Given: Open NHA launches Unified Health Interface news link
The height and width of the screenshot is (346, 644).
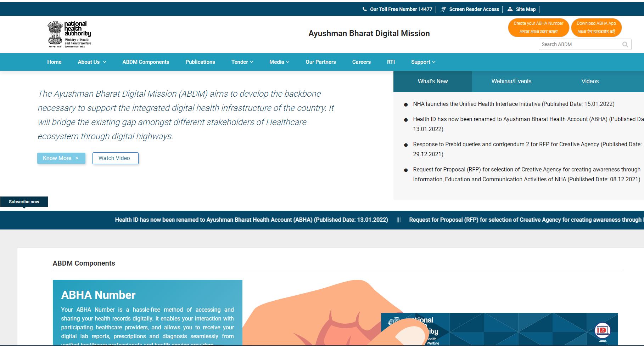Looking at the screenshot, I should coord(513,104).
